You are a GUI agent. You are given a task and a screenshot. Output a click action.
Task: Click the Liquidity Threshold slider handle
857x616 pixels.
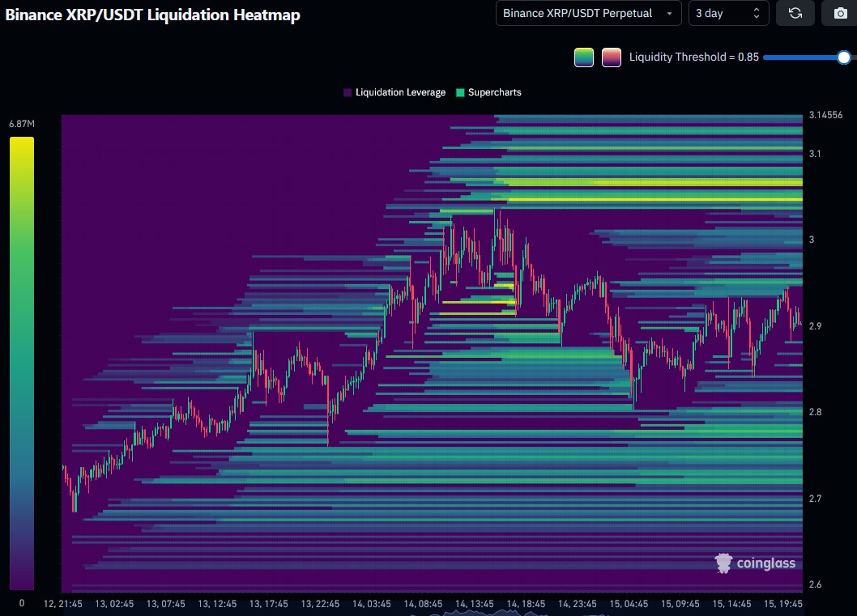(844, 57)
